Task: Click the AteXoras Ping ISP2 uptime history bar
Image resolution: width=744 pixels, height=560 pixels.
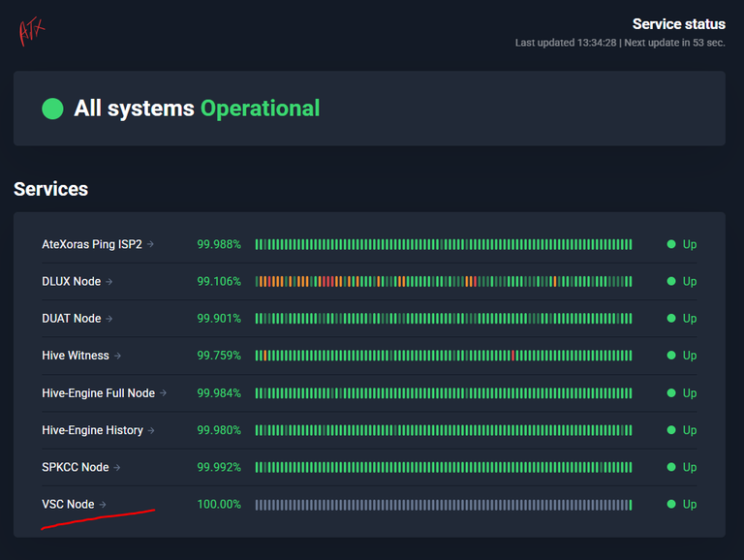Action: (444, 244)
